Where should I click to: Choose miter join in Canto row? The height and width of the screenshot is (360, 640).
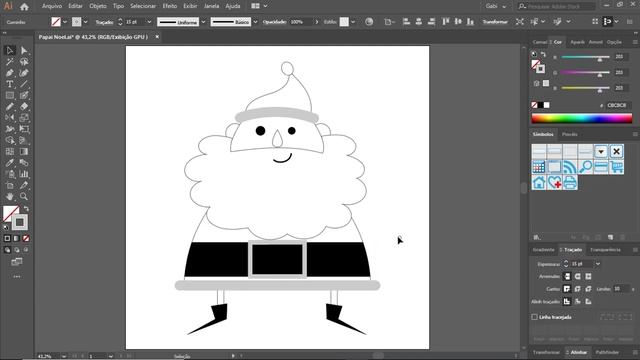pos(567,289)
